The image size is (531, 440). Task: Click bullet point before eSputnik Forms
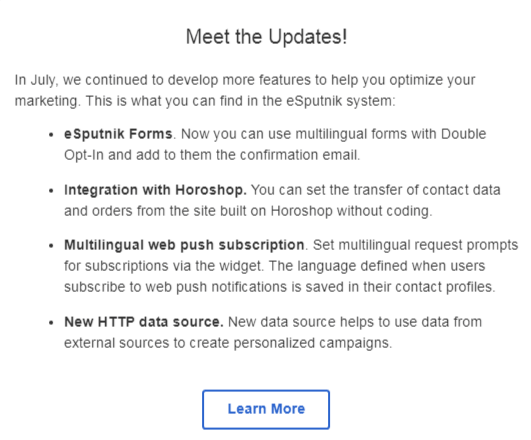pos(51,135)
